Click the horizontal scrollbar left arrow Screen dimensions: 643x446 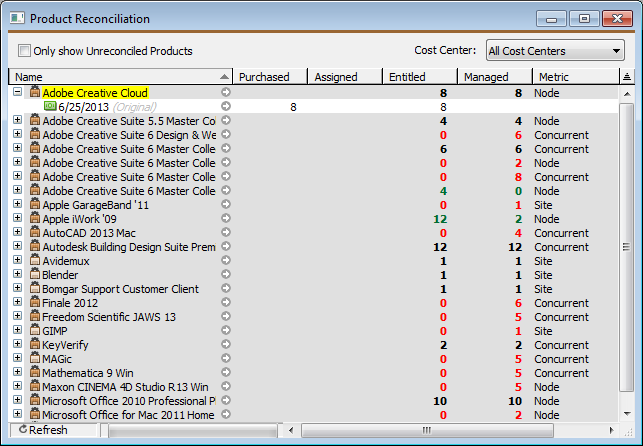tap(291, 430)
